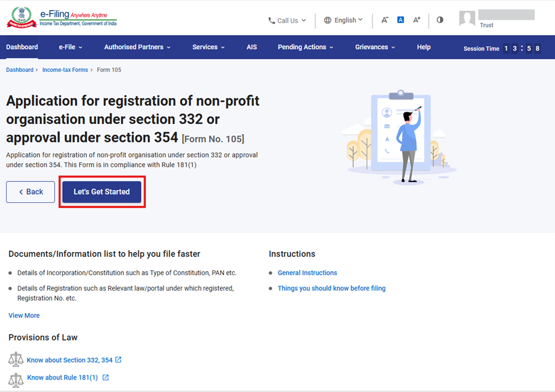Navigate to Income-tax Forms breadcrumb

[65, 70]
